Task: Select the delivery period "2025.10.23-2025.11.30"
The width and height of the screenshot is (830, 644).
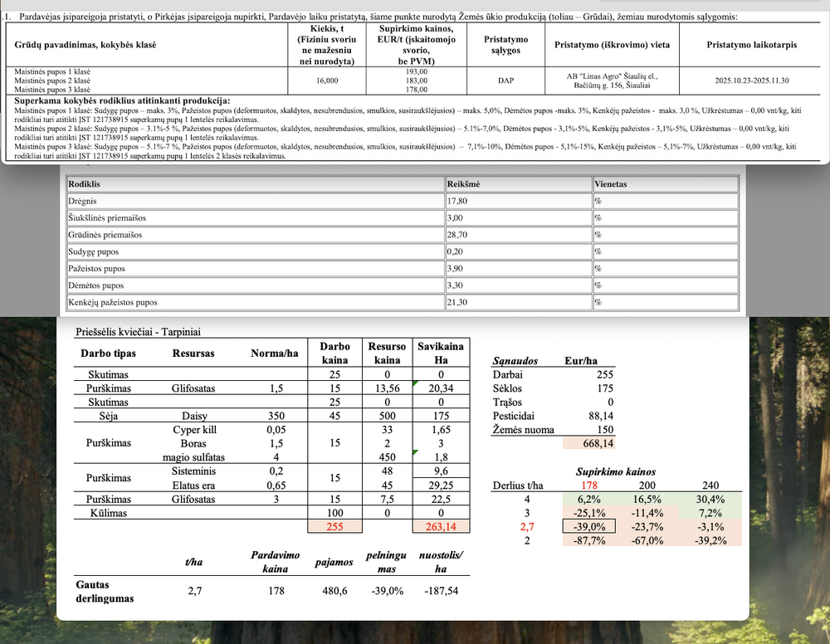Action: [752, 80]
